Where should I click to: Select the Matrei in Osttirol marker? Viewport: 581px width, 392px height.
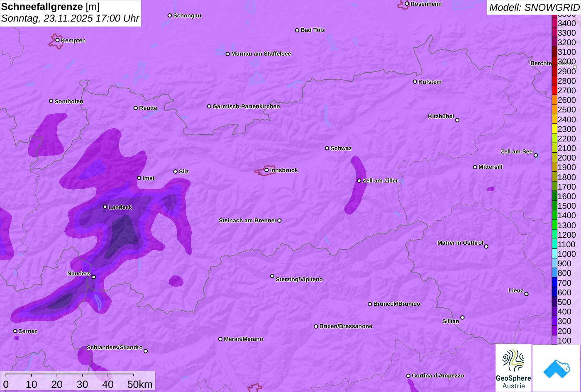pos(486,246)
